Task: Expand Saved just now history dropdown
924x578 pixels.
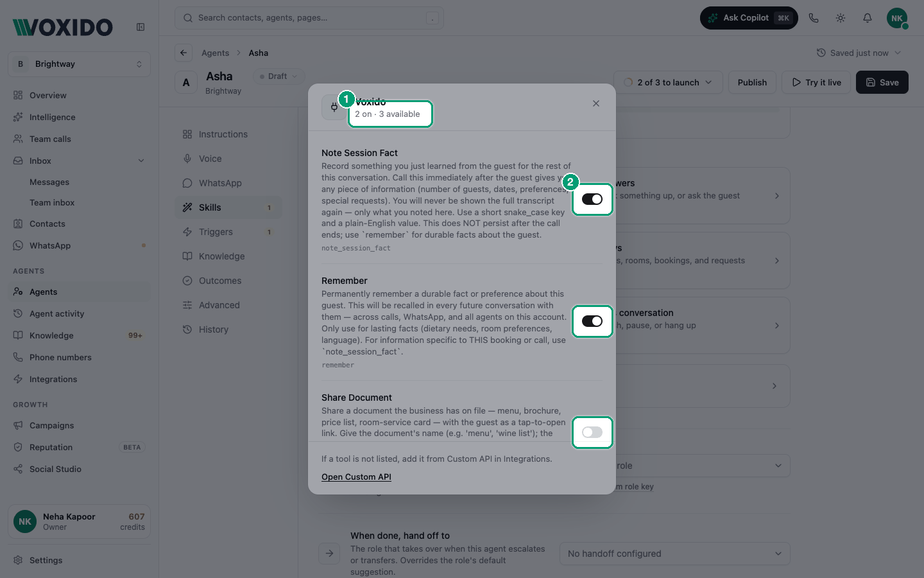Action: [x=859, y=53]
